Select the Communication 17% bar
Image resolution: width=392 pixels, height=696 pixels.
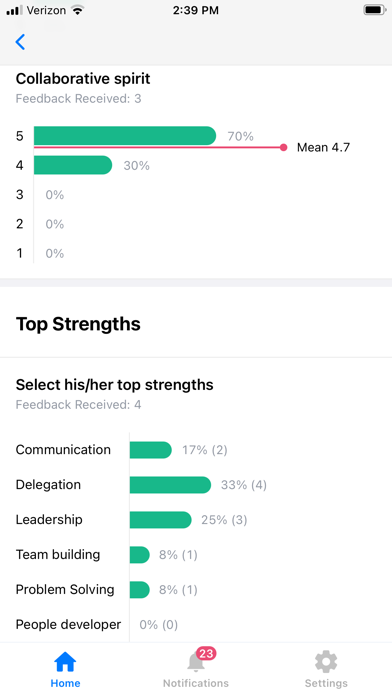150,450
